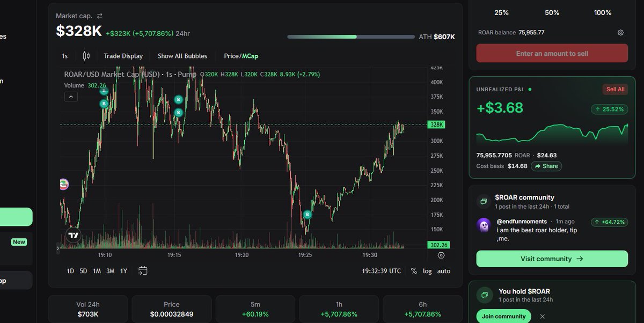Screen dimensions: 644x323
Task: Share the position via Share button
Action: (546, 166)
